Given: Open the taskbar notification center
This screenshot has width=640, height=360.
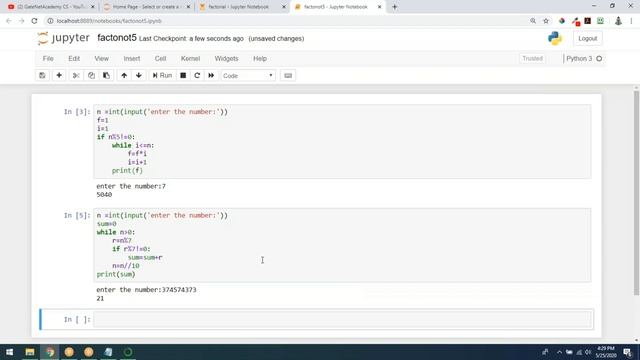Looking at the screenshot, I should (x=627, y=352).
